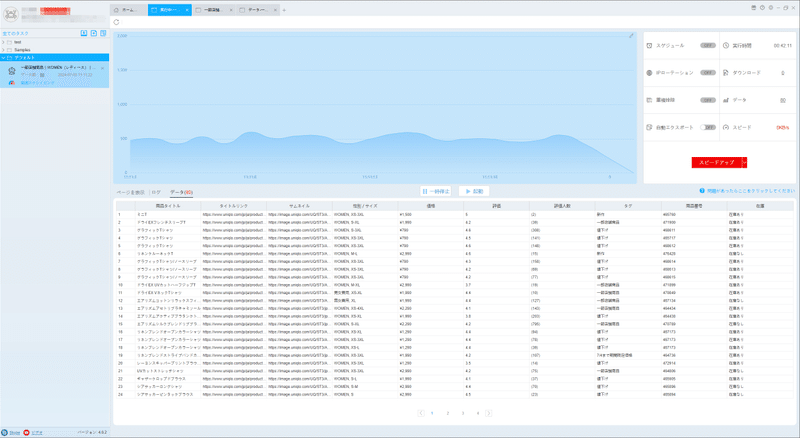The width and height of the screenshot is (800, 438).
Task: Open the ページを表示 view
Action: pyautogui.click(x=131, y=192)
